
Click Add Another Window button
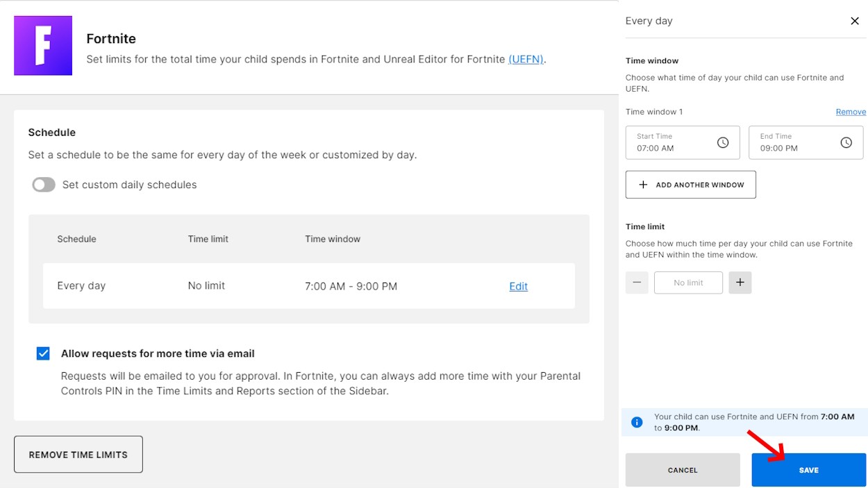pos(691,185)
